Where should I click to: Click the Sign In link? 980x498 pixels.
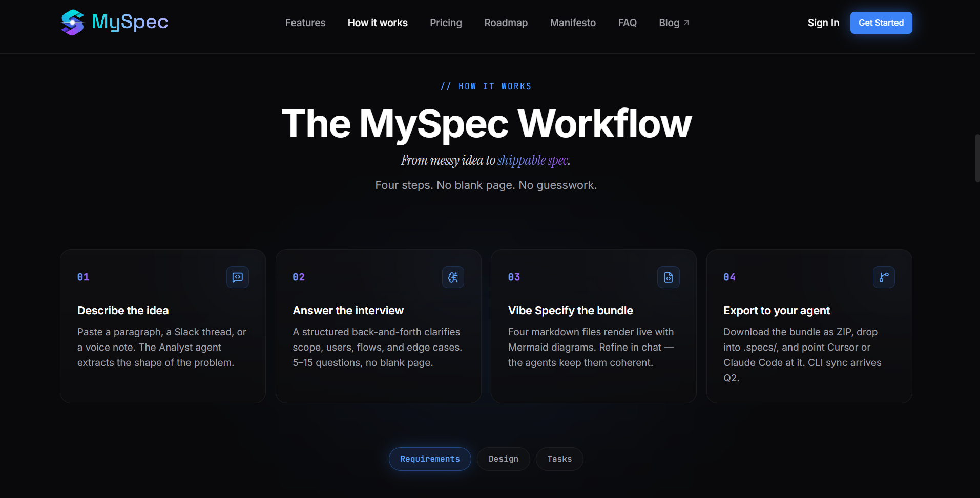823,23
